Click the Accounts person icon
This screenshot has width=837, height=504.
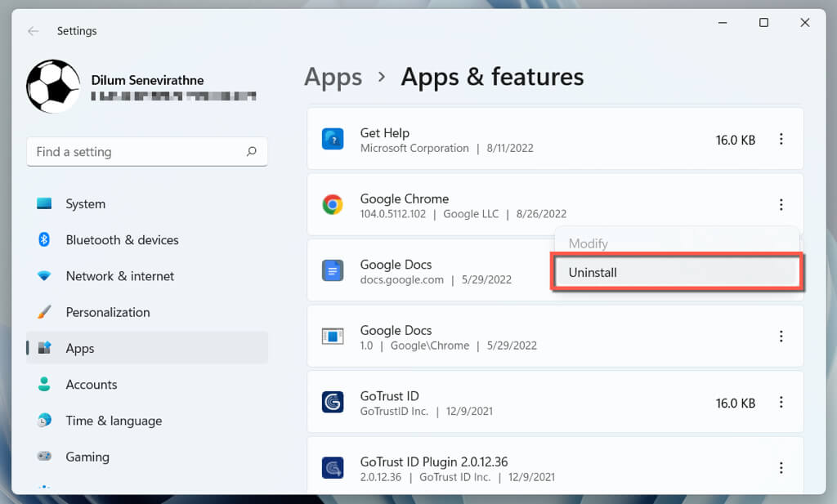(x=44, y=384)
